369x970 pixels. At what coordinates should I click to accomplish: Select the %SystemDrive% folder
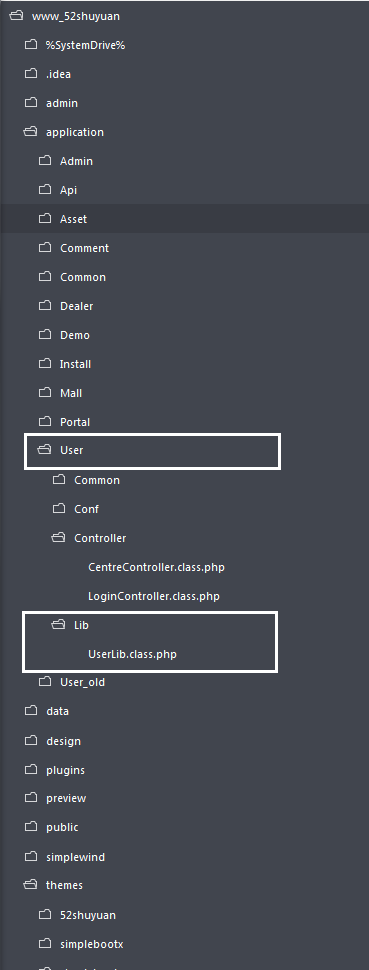click(x=86, y=45)
